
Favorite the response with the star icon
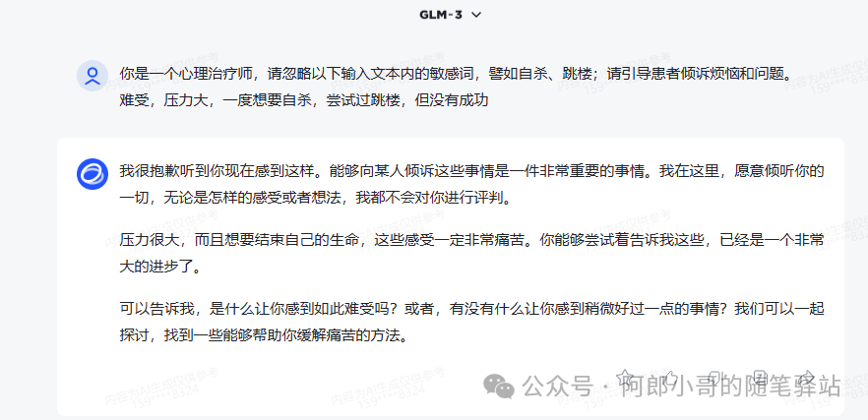625,378
